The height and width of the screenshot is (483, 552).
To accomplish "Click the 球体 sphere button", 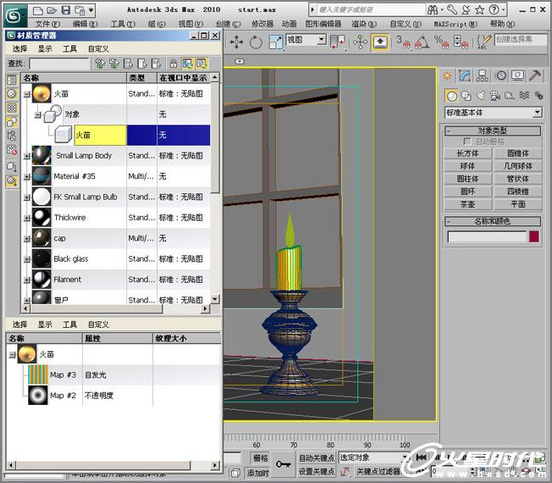I will [x=468, y=166].
